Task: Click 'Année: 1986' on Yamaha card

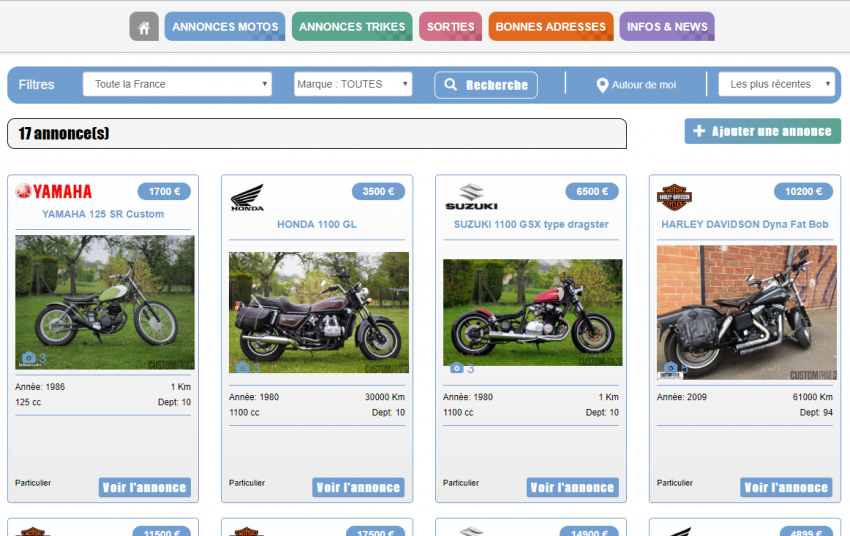Action: 40,387
